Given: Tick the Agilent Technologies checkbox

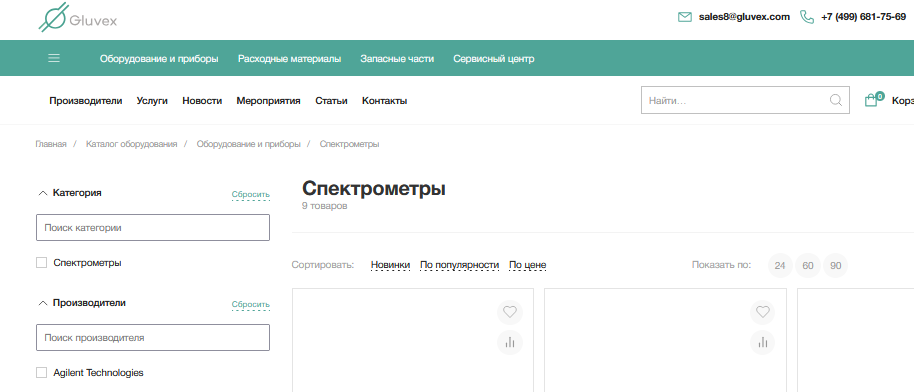Looking at the screenshot, I should (41, 373).
